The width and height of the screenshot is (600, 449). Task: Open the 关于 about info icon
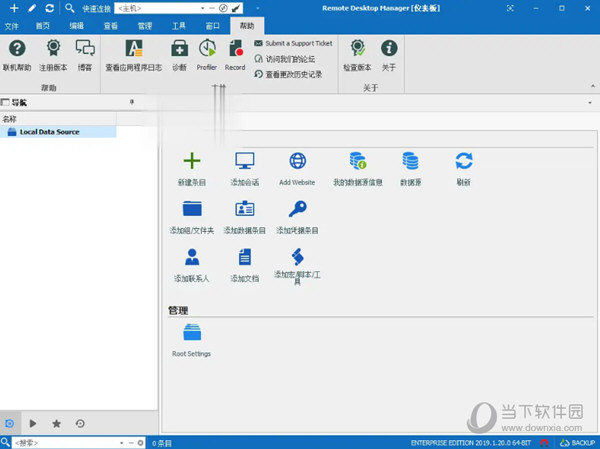(x=389, y=48)
